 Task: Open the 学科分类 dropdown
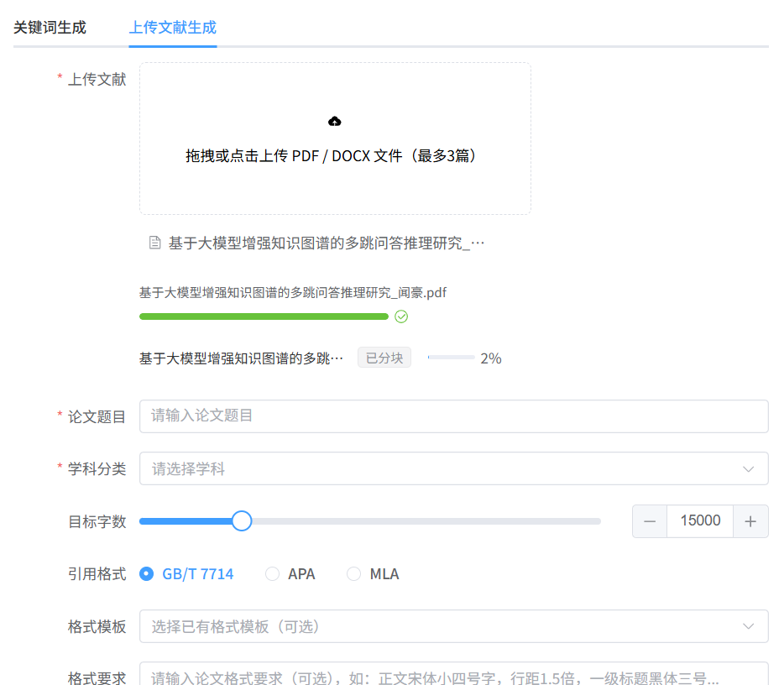(x=453, y=468)
